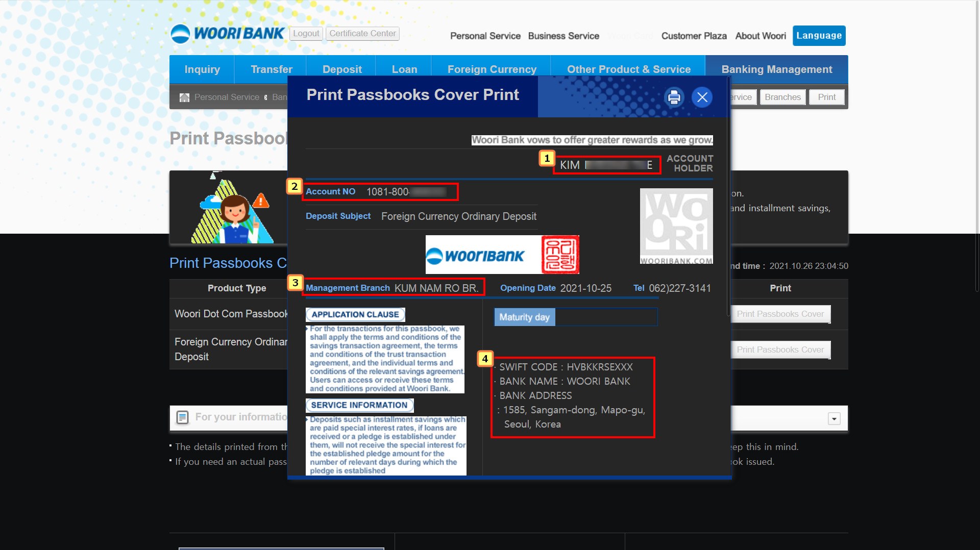The width and height of the screenshot is (980, 550).
Task: Open Customer Plaza
Action: tap(694, 36)
